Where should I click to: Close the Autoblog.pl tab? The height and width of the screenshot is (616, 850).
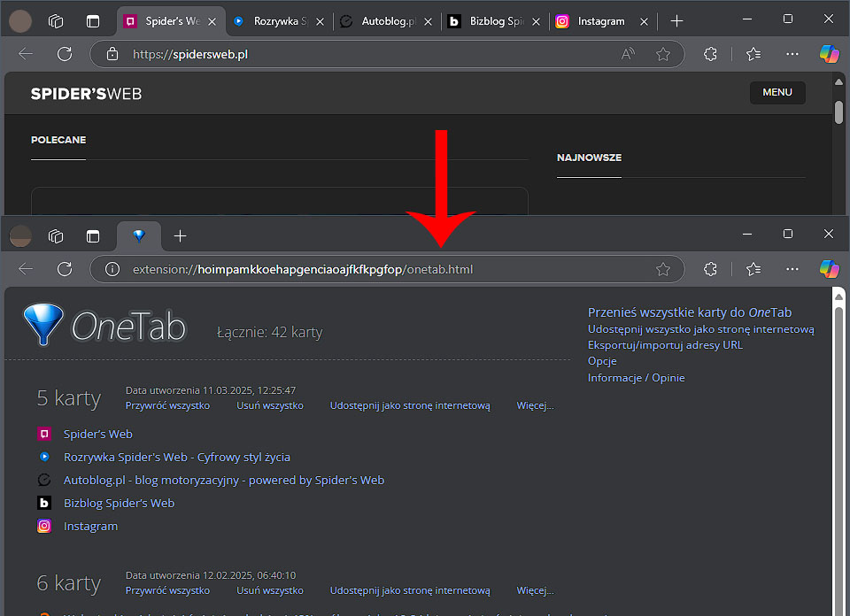[x=428, y=21]
